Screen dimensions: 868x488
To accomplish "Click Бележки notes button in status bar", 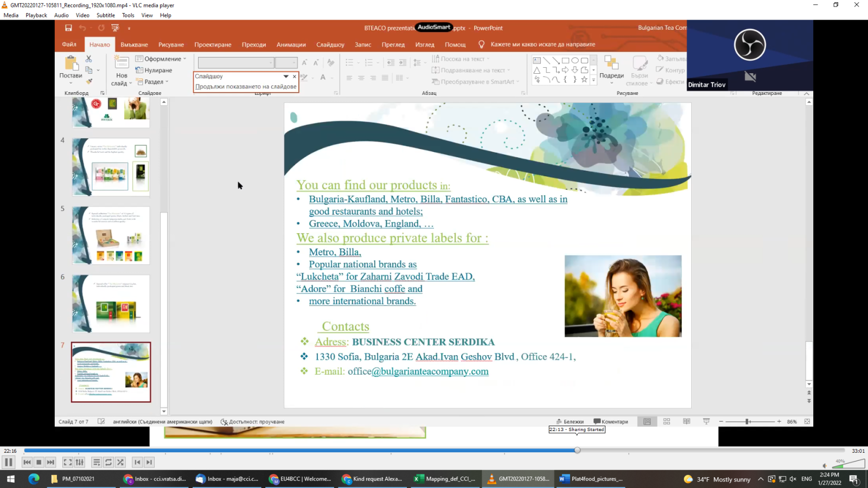I will tap(570, 421).
